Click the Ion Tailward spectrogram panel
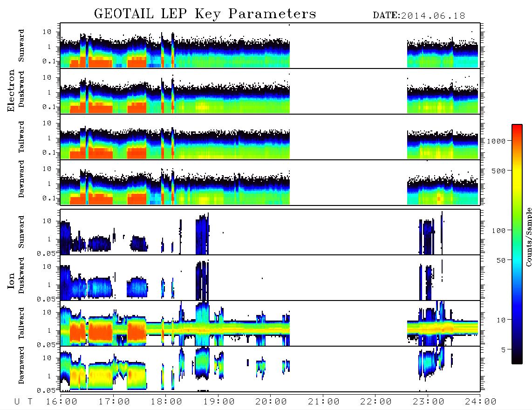Screen dimensions: 532x410 pyautogui.click(x=270, y=323)
